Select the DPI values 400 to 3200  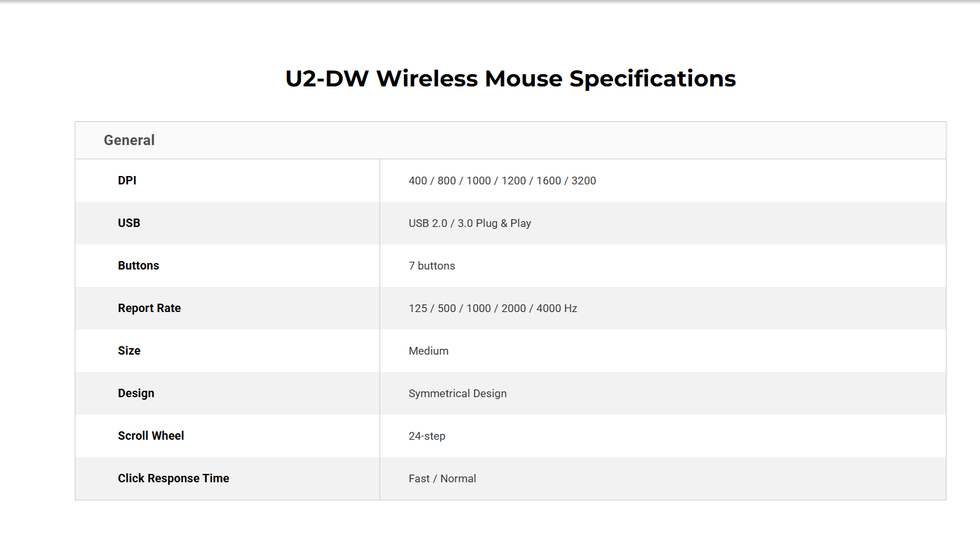(503, 181)
